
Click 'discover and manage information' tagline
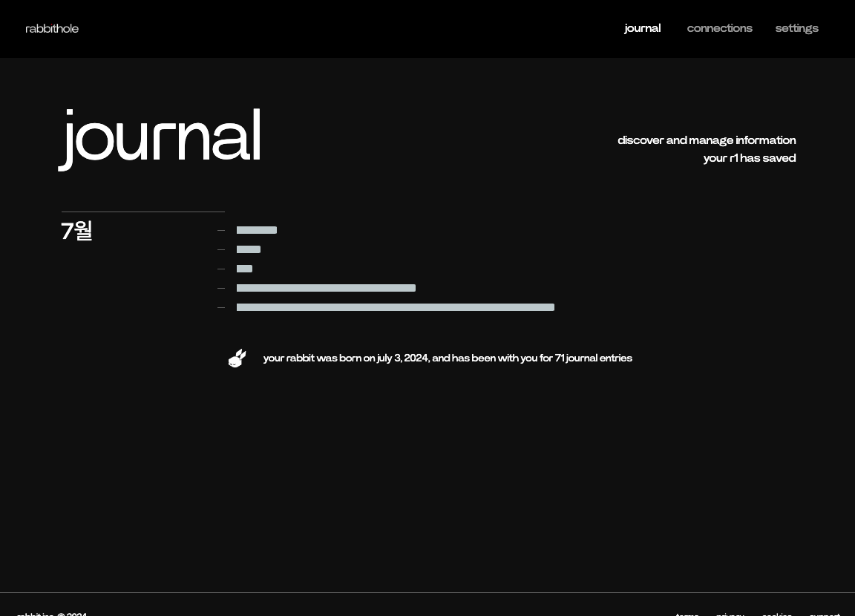click(x=707, y=140)
